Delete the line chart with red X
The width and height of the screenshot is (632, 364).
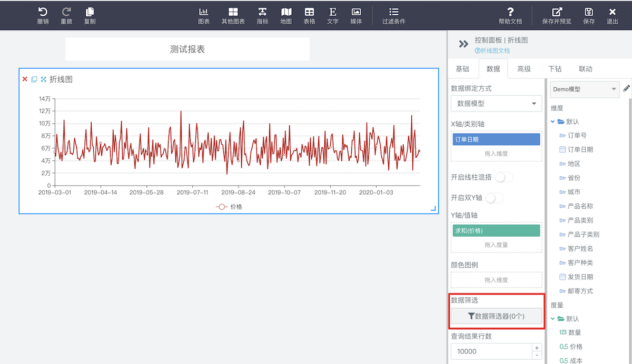pos(25,79)
